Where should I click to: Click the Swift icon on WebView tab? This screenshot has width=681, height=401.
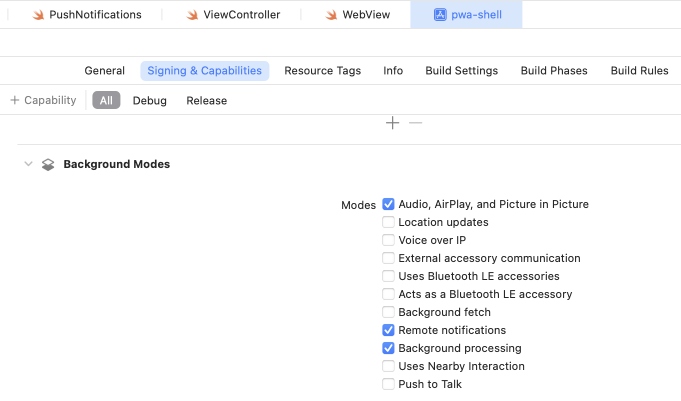coord(331,15)
